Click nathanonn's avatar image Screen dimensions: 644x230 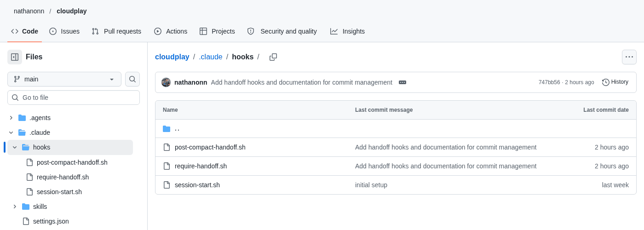click(166, 82)
